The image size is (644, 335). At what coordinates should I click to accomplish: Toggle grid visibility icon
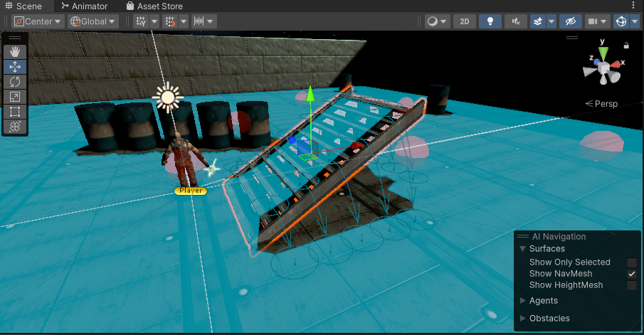coord(141,21)
